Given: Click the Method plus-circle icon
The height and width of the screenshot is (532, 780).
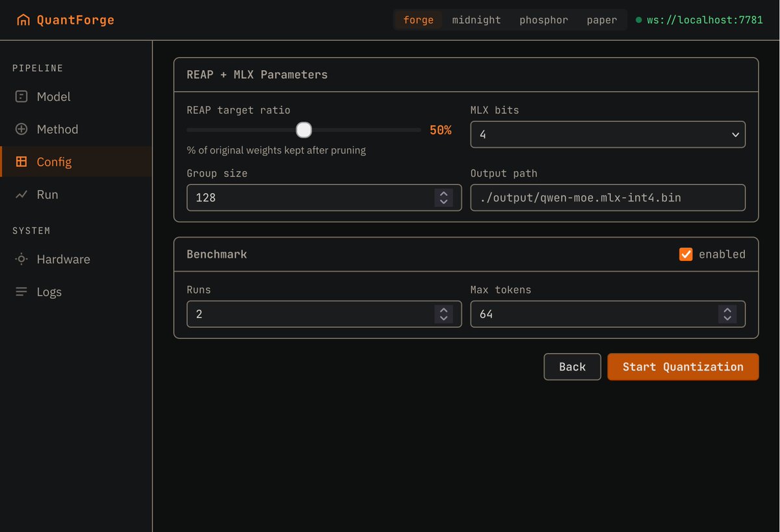Looking at the screenshot, I should pos(21,129).
